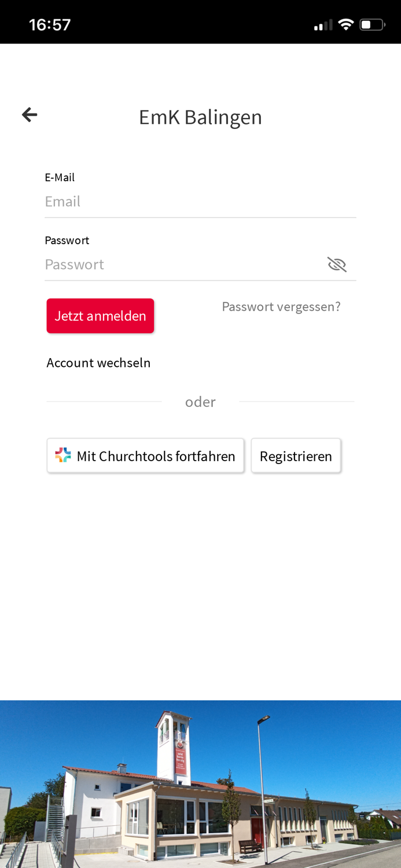Click the Passwort field label
The height and width of the screenshot is (868, 401).
(67, 240)
